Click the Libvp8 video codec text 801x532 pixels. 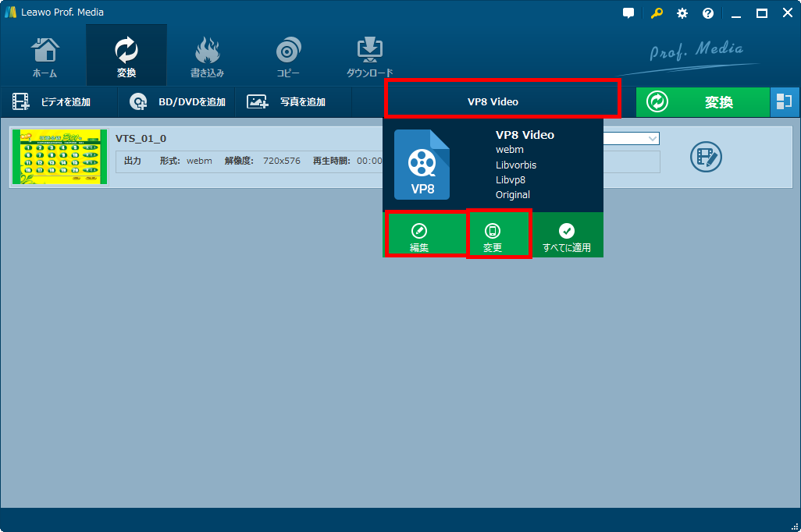511,179
